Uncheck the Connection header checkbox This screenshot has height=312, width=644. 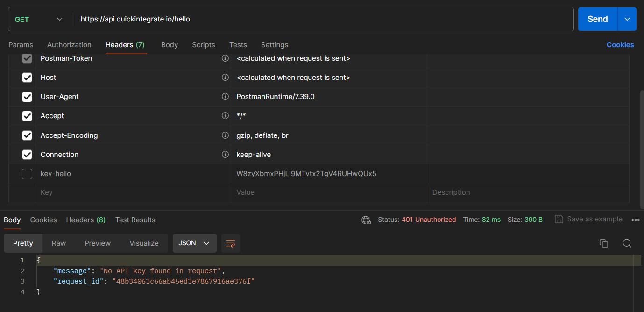27,155
